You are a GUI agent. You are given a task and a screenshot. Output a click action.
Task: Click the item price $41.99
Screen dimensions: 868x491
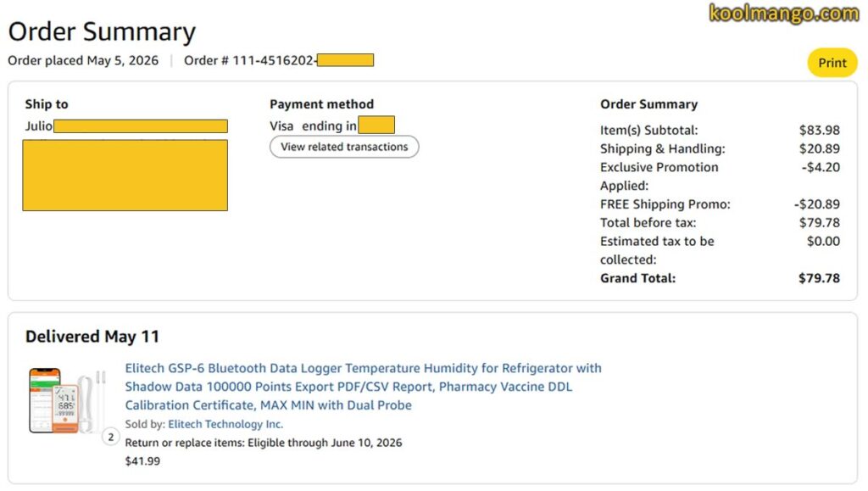pyautogui.click(x=142, y=461)
